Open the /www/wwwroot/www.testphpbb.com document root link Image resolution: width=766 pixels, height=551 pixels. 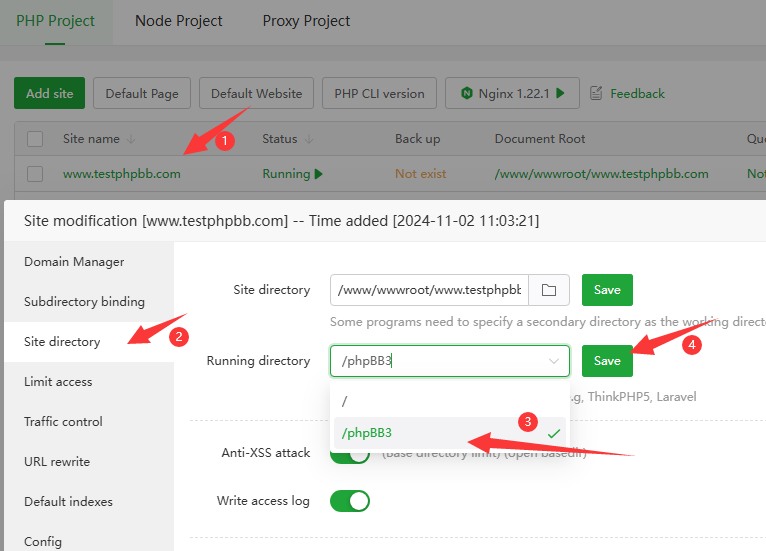pyautogui.click(x=601, y=174)
